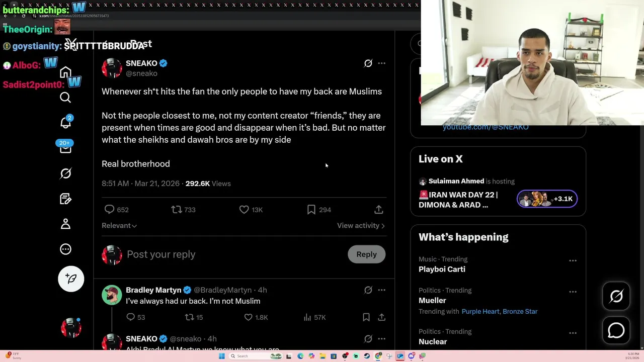644x362 pixels.
Task: Open reply comments icon showing 652
Action: (x=109, y=210)
